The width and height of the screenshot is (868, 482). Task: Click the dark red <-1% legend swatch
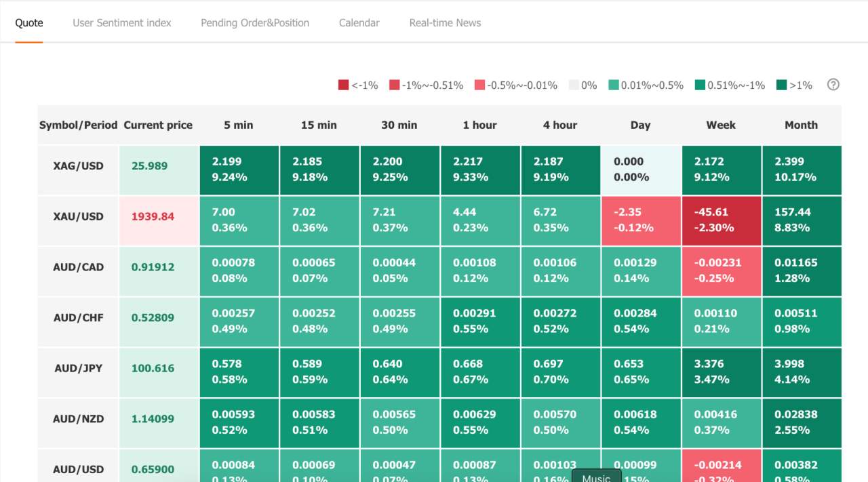(x=344, y=85)
